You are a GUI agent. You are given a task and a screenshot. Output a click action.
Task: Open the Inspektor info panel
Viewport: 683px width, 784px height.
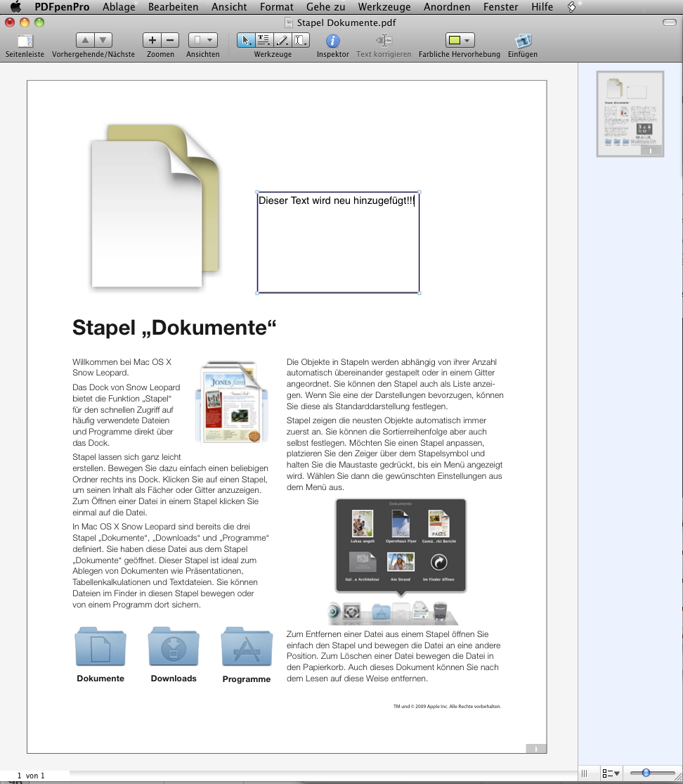[332, 41]
